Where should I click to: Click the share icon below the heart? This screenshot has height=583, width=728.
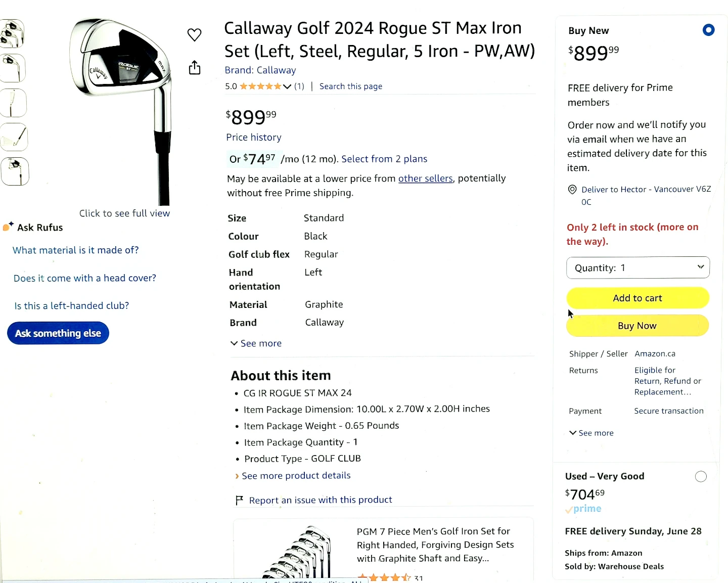(x=195, y=68)
